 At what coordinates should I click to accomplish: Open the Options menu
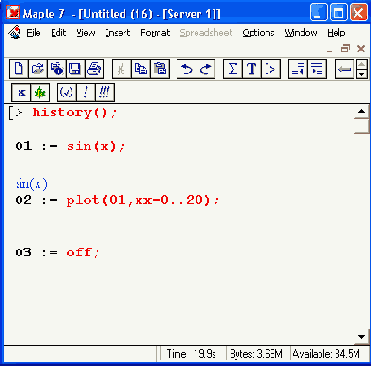coord(258,33)
